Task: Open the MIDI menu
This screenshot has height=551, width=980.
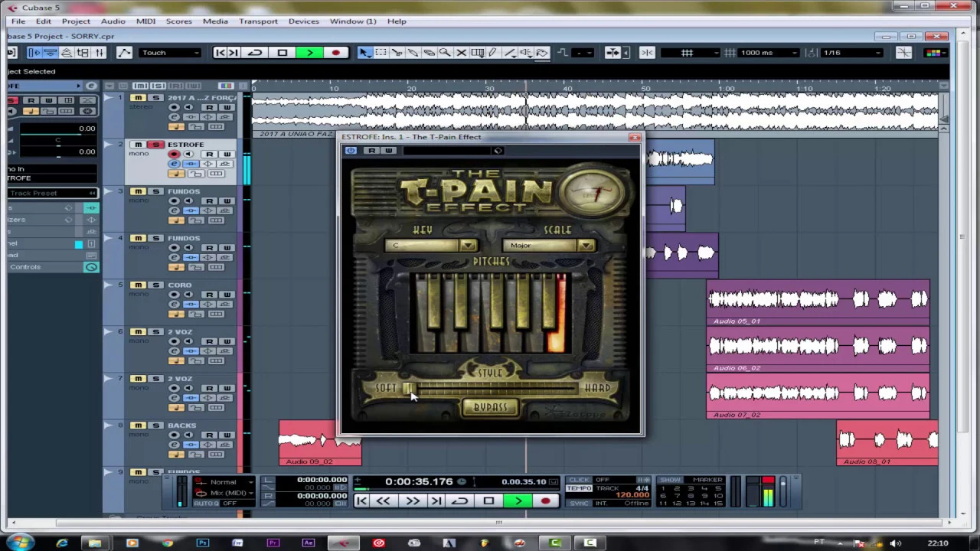Action: pos(145,21)
